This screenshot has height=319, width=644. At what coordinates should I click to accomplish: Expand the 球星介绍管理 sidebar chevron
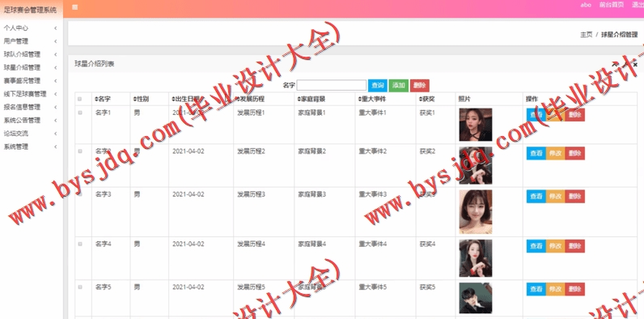[56, 68]
